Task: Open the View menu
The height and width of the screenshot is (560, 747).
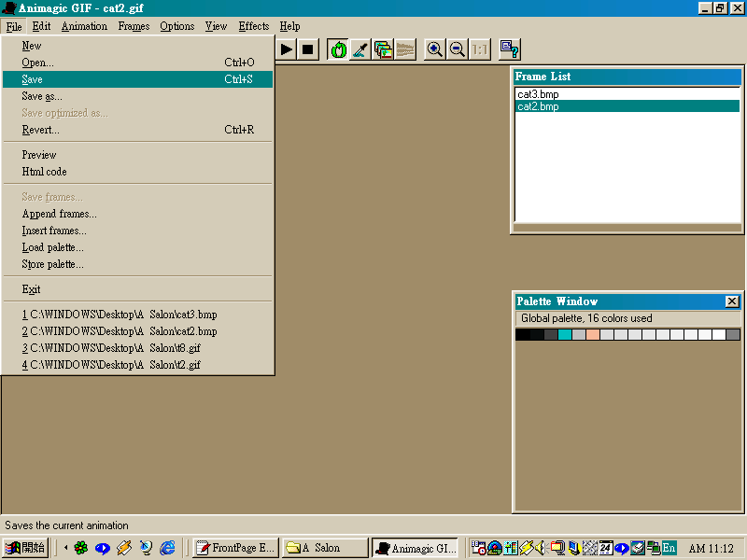Action: 216,26
